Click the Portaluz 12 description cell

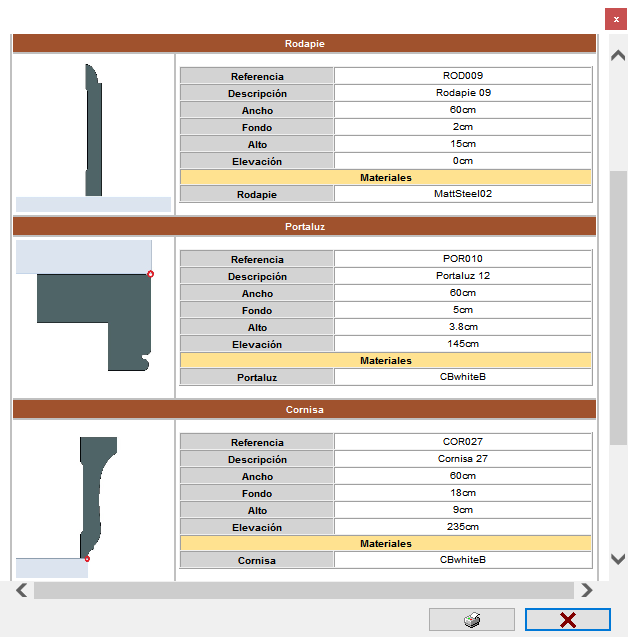coord(463,276)
